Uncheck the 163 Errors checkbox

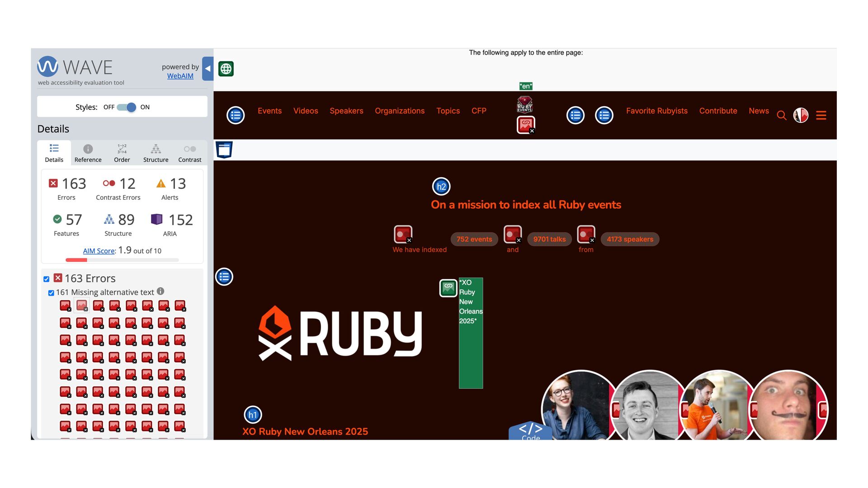47,279
